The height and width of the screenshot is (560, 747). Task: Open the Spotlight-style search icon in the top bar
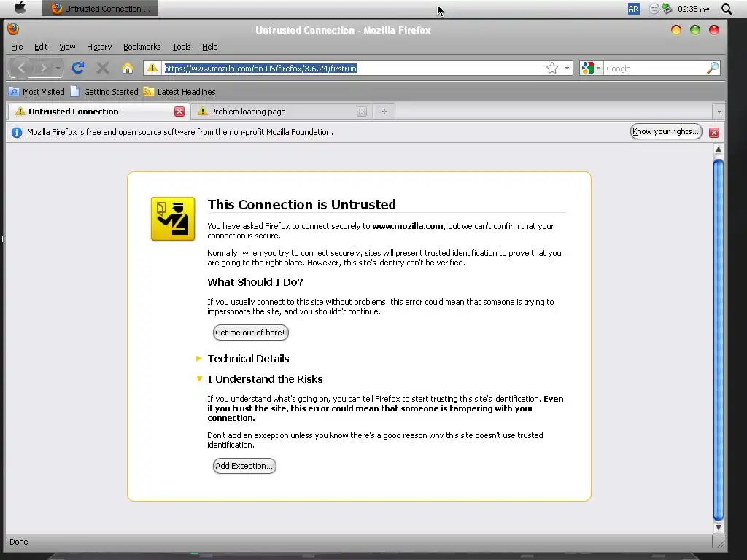pyautogui.click(x=727, y=9)
